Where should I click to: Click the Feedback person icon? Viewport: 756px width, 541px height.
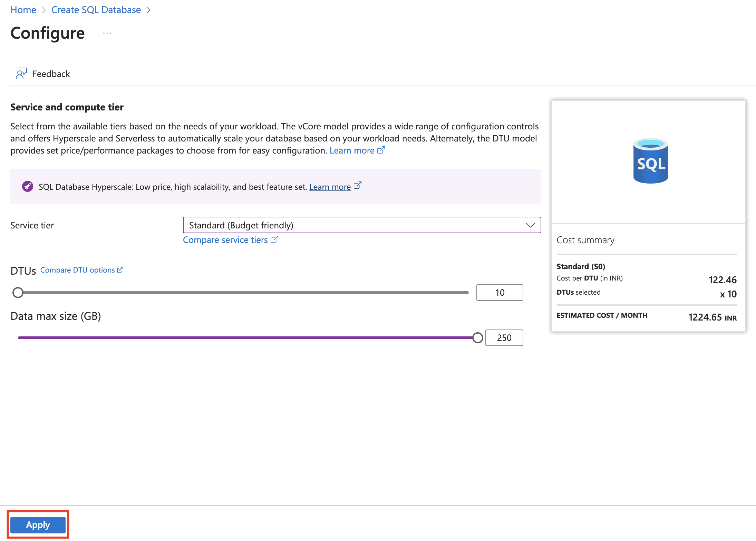pyautogui.click(x=21, y=73)
